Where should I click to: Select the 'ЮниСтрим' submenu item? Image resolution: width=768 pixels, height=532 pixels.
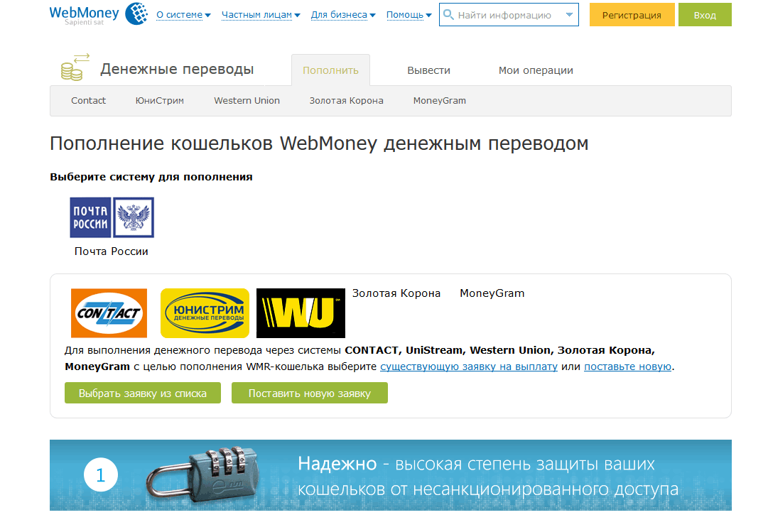click(160, 100)
